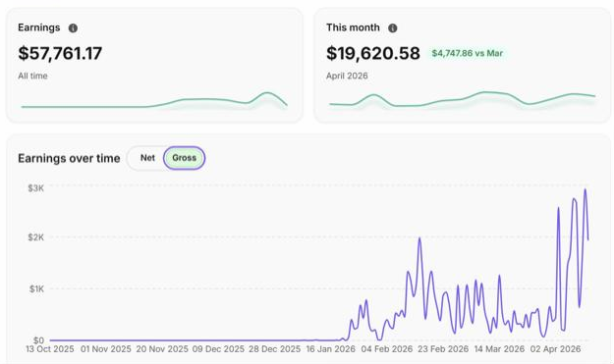This screenshot has width=614, height=364.
Task: Click the All time label
Action: 32,76
